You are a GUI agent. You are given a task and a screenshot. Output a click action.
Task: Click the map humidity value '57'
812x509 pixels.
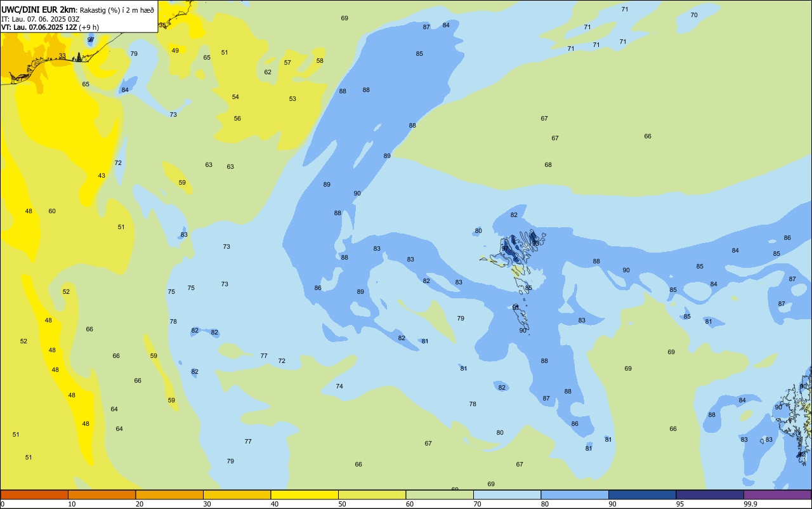pyautogui.click(x=287, y=63)
